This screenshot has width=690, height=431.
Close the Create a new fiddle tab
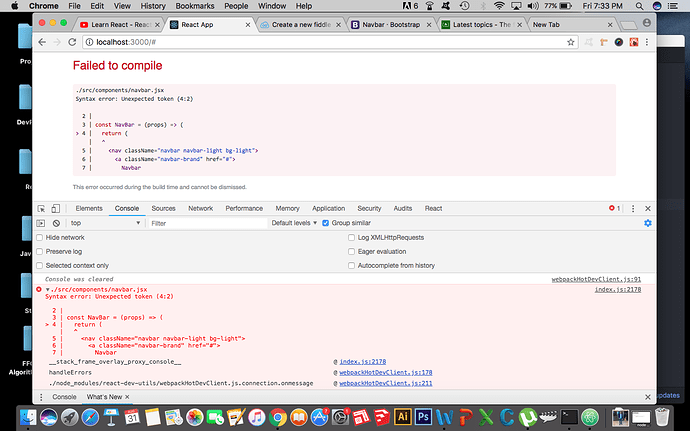[338, 25]
